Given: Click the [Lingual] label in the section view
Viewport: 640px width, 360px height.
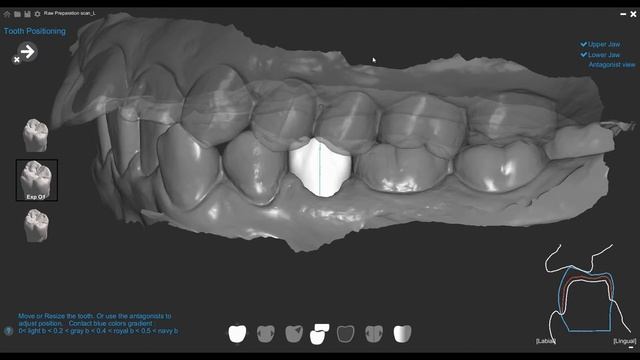Looking at the screenshot, I should click(624, 341).
